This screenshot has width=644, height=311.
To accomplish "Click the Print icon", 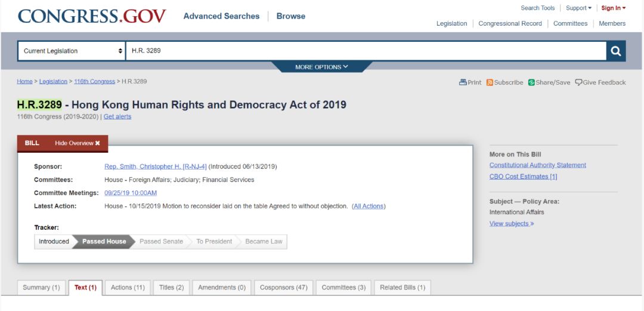I will tap(463, 82).
